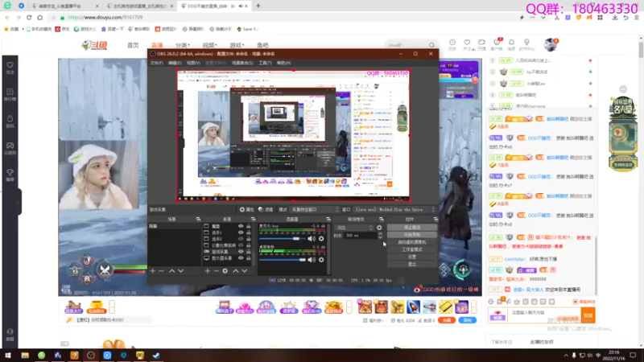Mute the Mic/Aux audio speaker icon
644x362 pixels.
tap(312, 238)
